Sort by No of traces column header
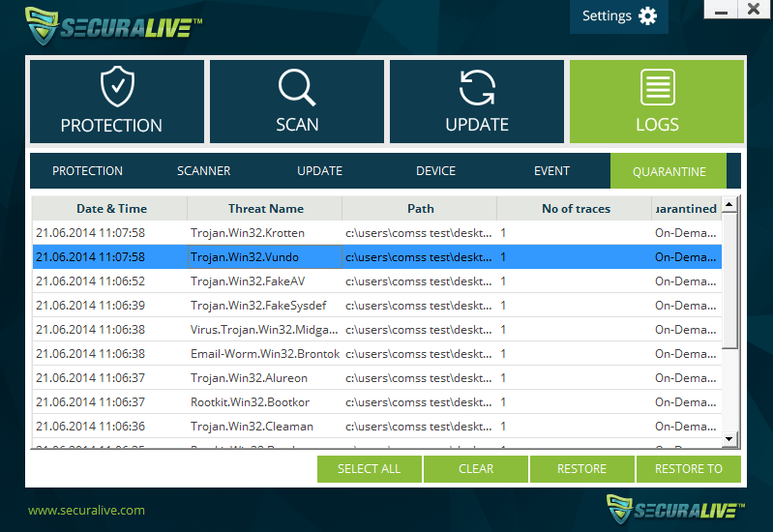Screen dimensions: 773x532 pos(575,209)
